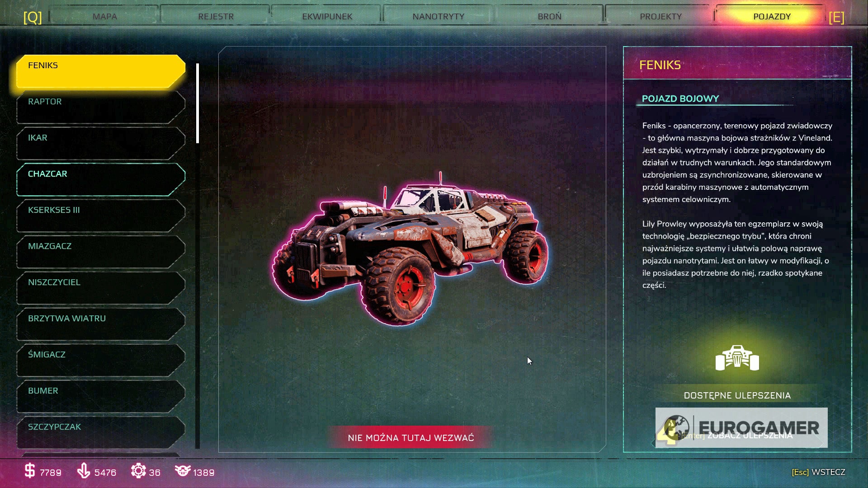Choose MIAZGACZ in the list
The width and height of the screenshot is (868, 488).
click(x=101, y=252)
